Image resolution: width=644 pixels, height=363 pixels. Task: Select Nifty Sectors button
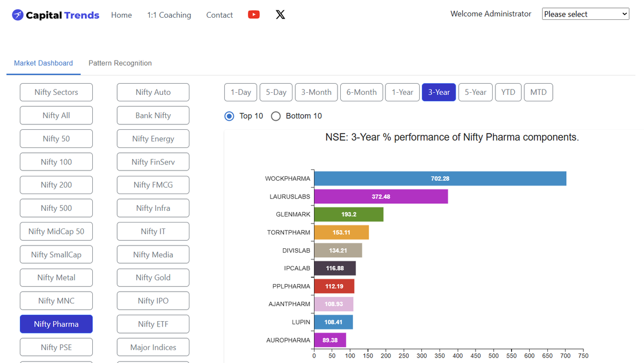tap(56, 92)
